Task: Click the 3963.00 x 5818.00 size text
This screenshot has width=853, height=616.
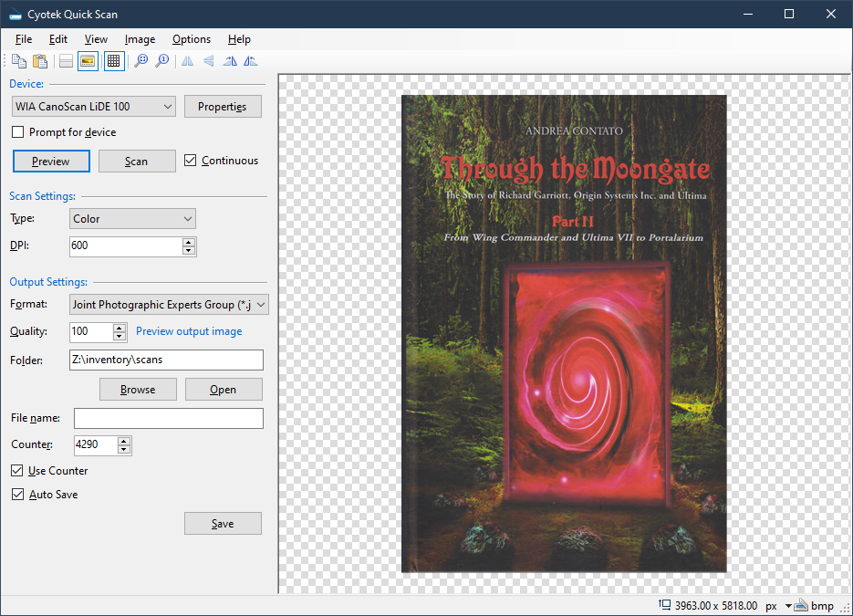Action: pos(716,606)
